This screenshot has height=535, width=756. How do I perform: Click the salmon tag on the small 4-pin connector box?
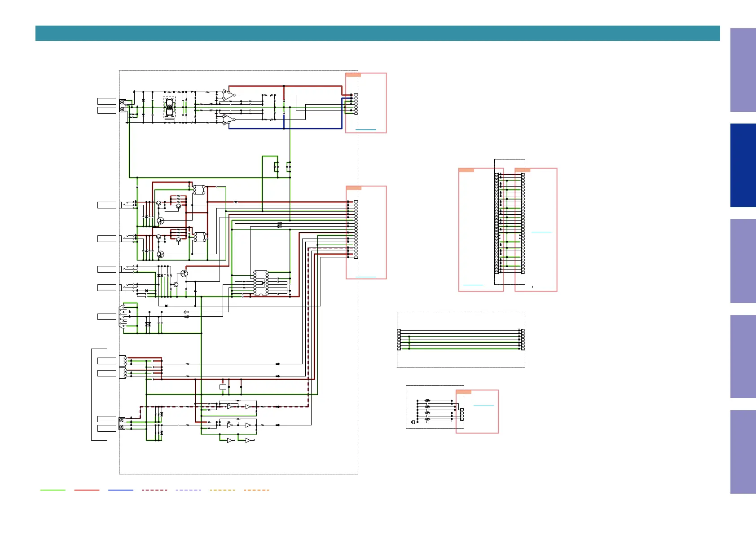coord(464,392)
